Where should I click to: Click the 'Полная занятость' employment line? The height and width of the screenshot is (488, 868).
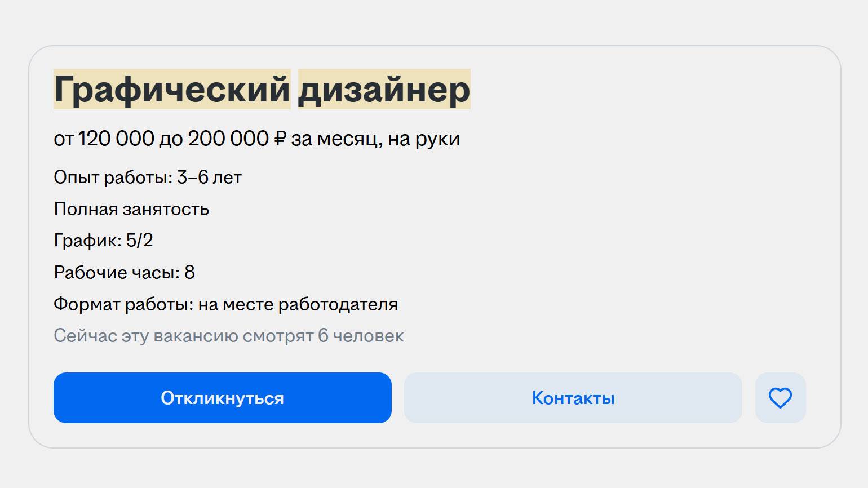point(131,209)
